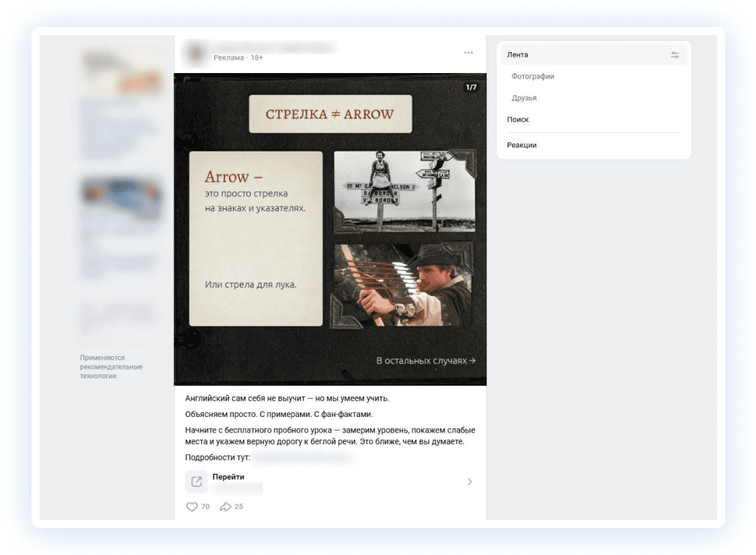Switch to Поиск in the sidebar
The width and height of the screenshot is (756, 555).
coord(518,120)
